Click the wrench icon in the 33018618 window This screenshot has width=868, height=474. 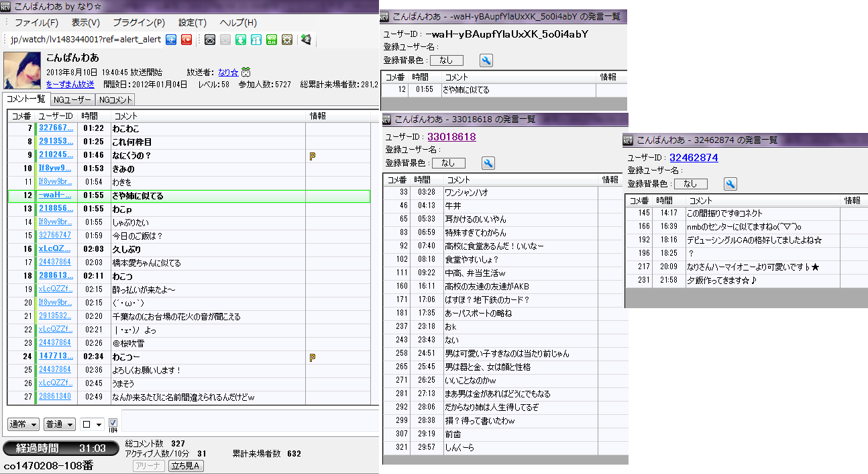[488, 163]
